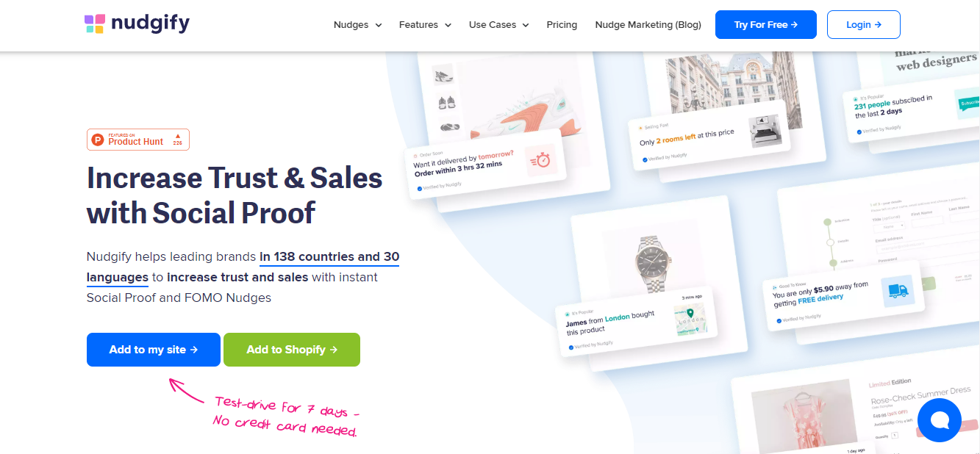Open the chat bubble widget

tap(939, 419)
